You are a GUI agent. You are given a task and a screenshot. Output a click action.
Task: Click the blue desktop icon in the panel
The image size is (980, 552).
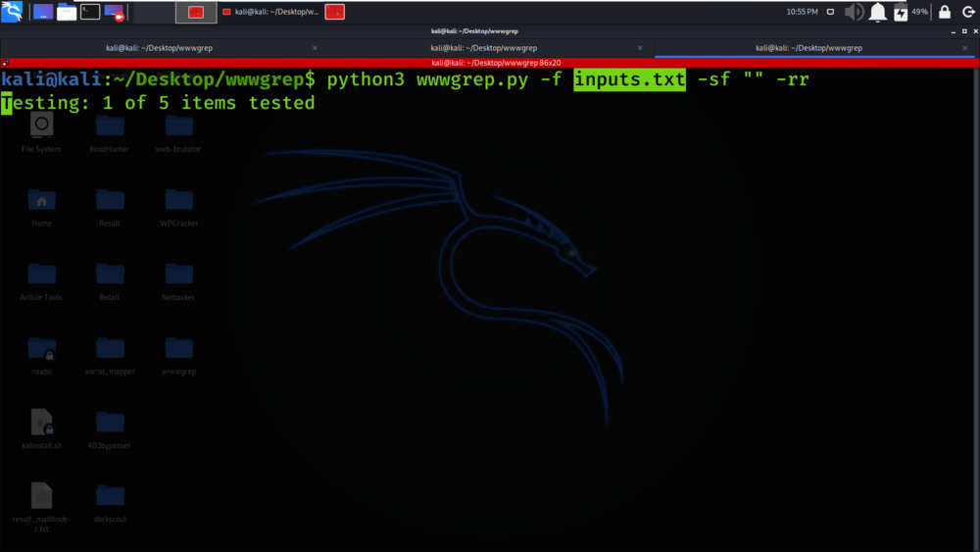[42, 12]
